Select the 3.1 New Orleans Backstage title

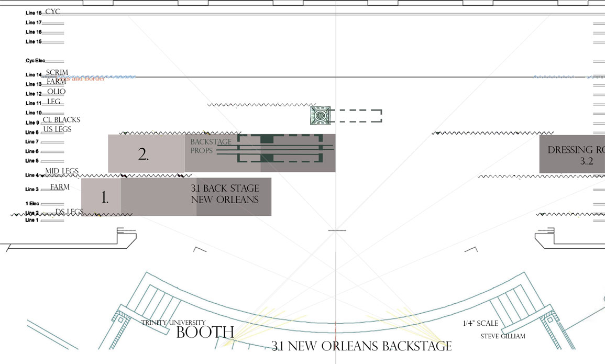(361, 346)
